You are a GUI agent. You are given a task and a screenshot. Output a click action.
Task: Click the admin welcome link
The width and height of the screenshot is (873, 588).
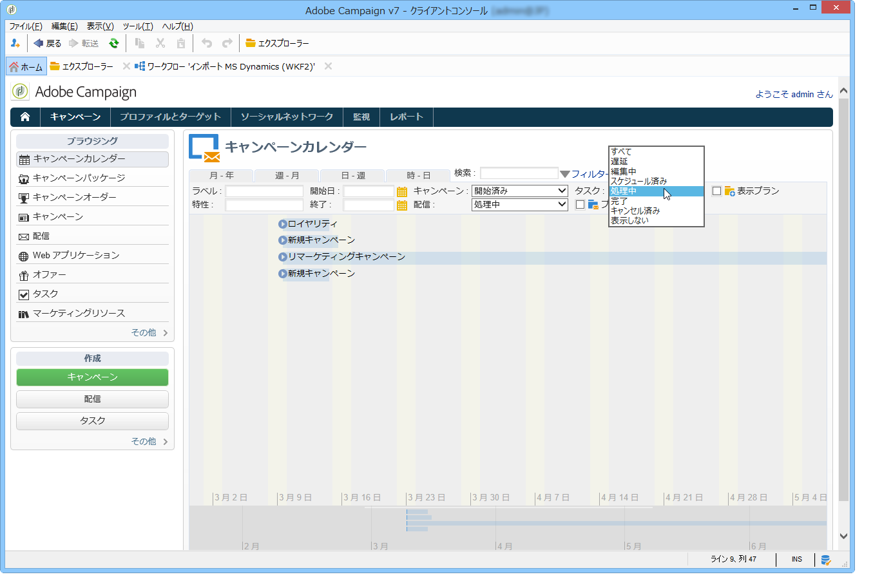(794, 94)
